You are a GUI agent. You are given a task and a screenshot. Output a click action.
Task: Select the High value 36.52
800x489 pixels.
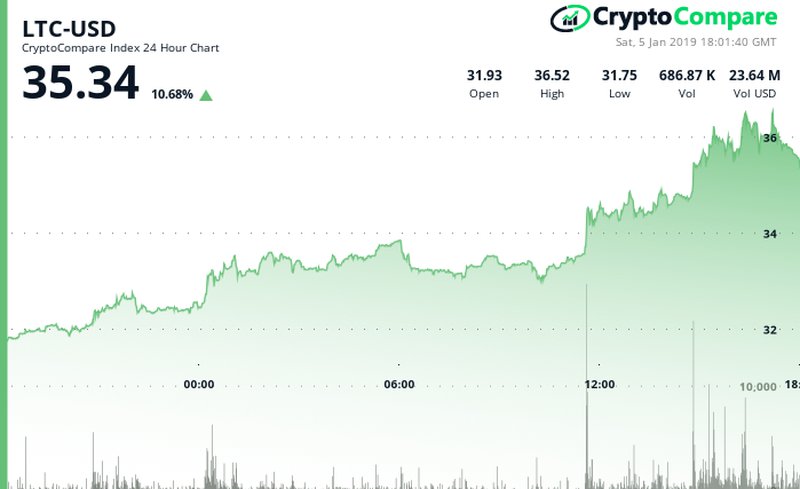coord(551,75)
